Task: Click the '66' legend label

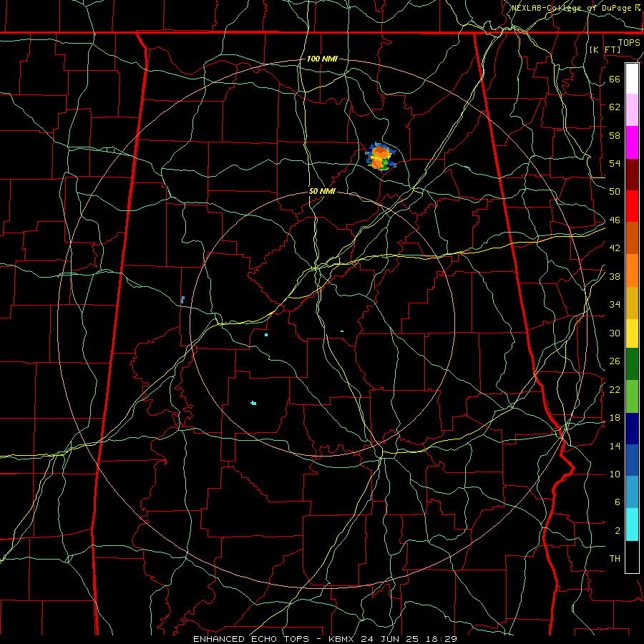Action: pyautogui.click(x=615, y=79)
